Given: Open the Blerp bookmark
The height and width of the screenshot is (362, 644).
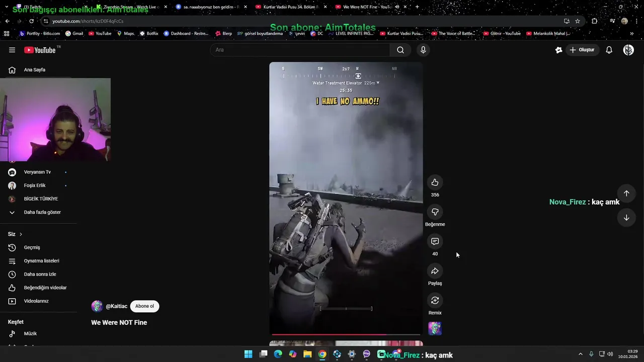Looking at the screenshot, I should [223, 34].
